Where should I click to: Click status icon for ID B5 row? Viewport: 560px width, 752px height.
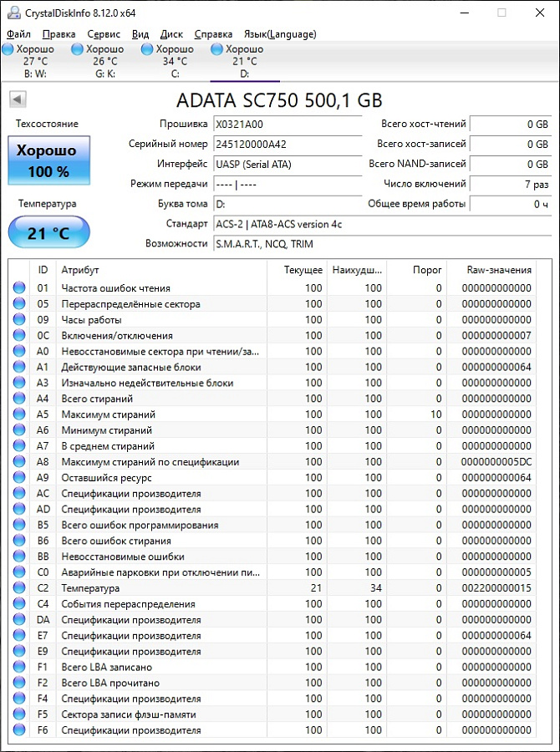[x=19, y=525]
